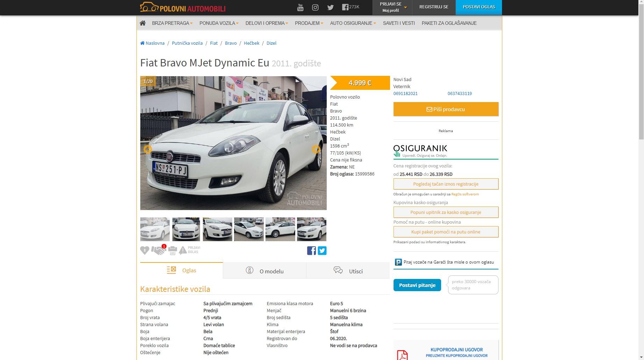Image resolution: width=644 pixels, height=360 pixels.
Task: Select the third photo thumbnail
Action: [218, 229]
